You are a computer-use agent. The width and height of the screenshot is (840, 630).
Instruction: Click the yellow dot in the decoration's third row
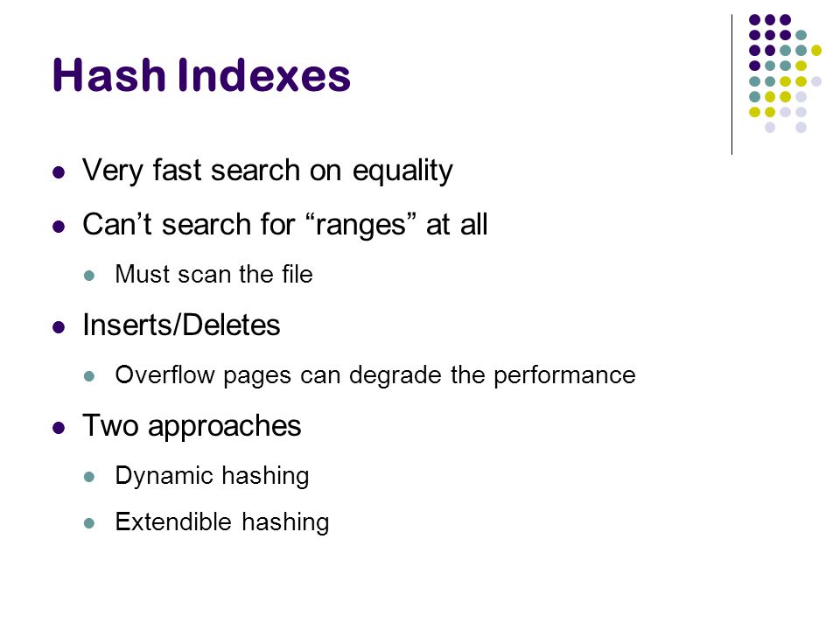point(816,51)
